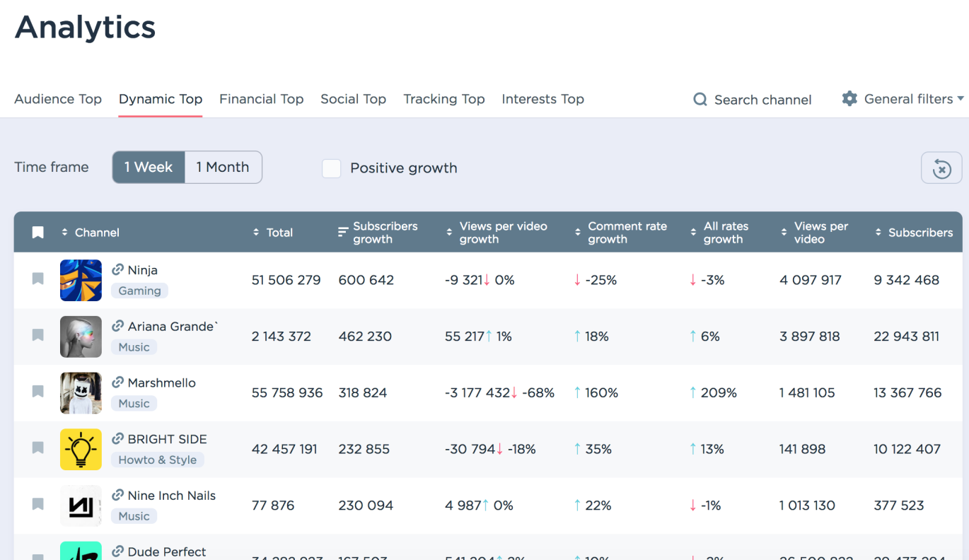Screen dimensions: 969x560
Task: Click the Music tag under Nine Inch Nails
Action: [134, 516]
